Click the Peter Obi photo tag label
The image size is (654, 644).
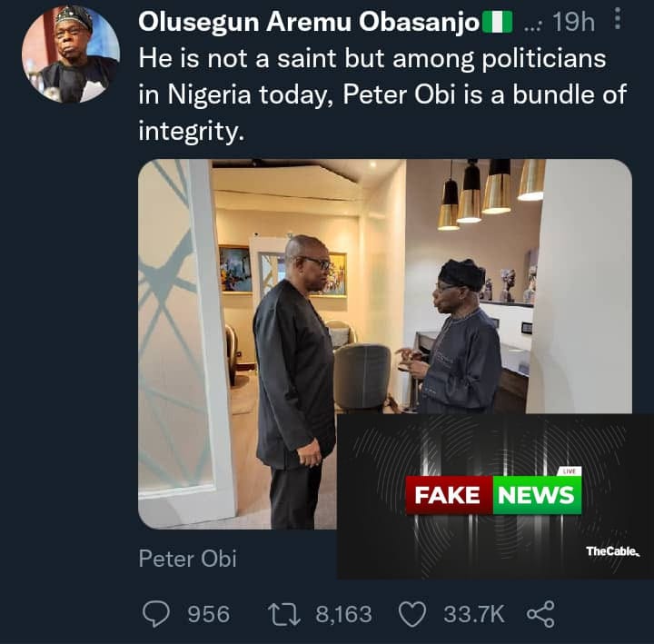point(188,559)
